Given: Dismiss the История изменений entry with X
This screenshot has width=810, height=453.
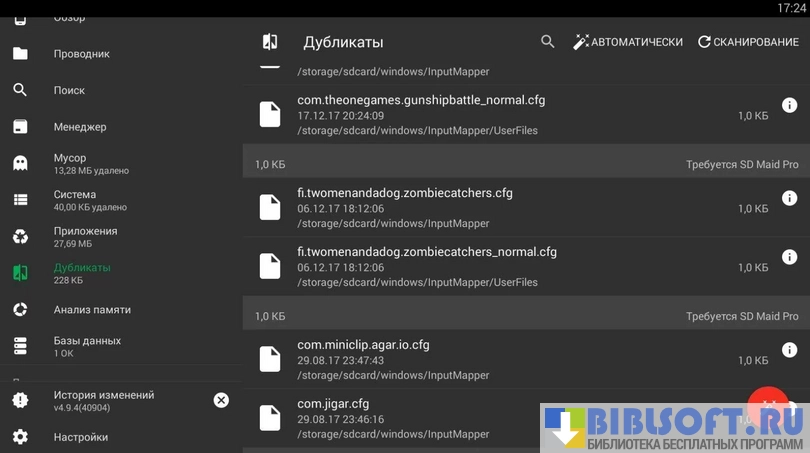Looking at the screenshot, I should [x=221, y=400].
